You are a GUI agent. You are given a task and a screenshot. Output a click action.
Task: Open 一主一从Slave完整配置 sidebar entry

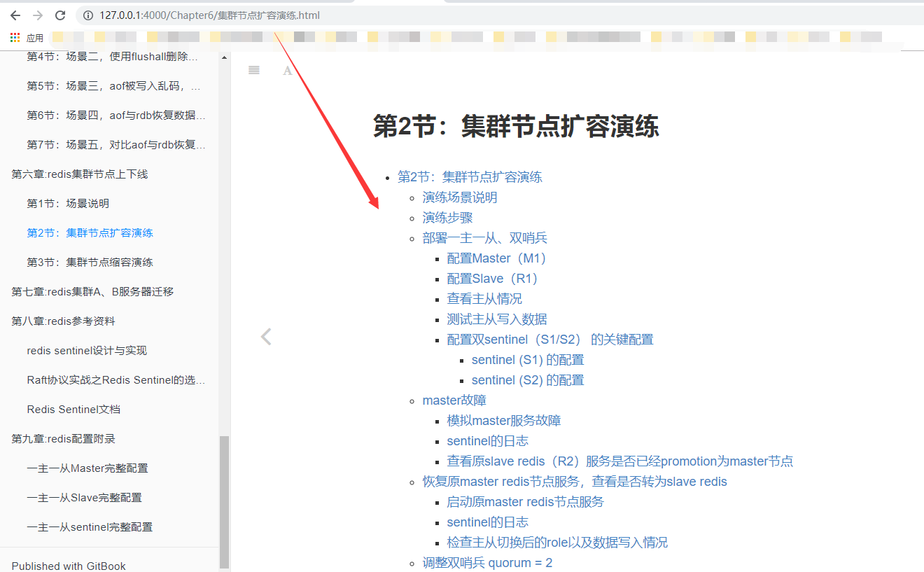click(x=84, y=497)
